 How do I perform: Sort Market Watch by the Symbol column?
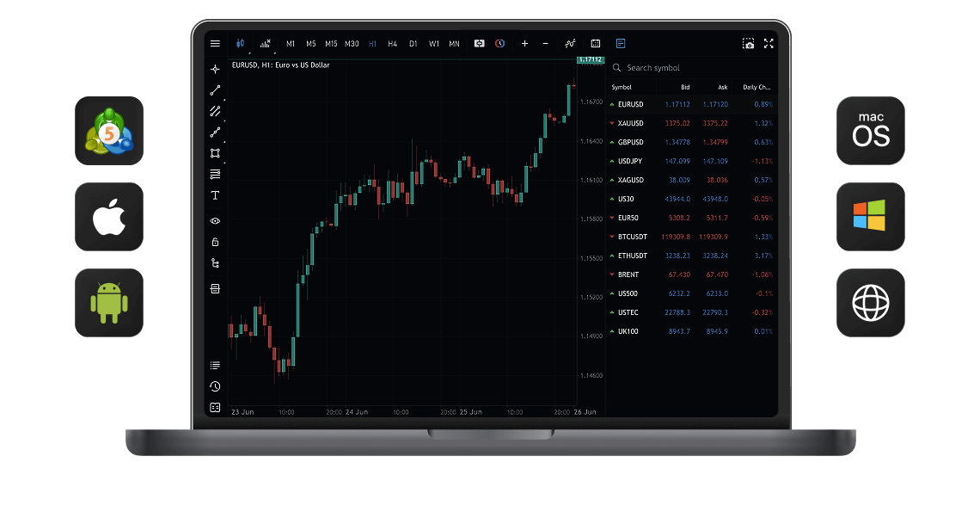tap(621, 87)
